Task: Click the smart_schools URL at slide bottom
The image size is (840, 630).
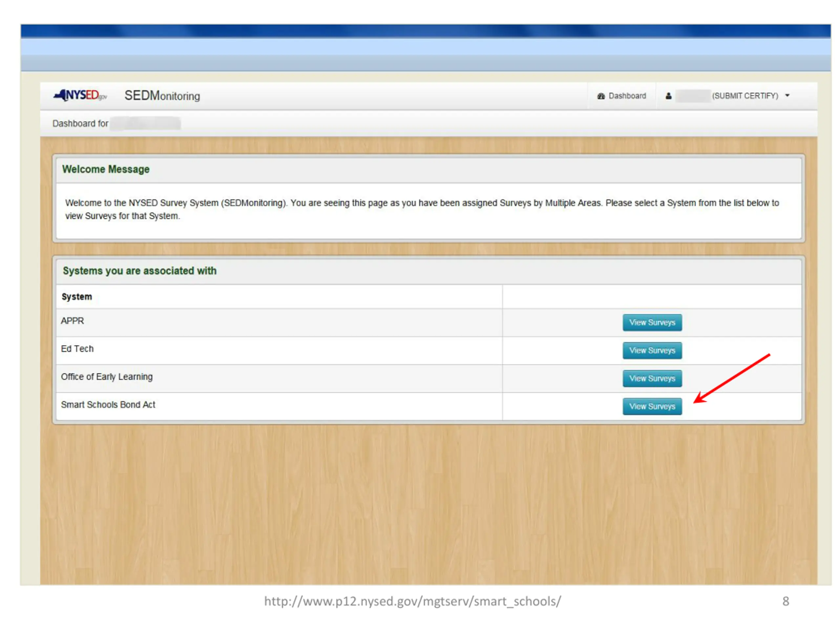Action: tap(413, 601)
